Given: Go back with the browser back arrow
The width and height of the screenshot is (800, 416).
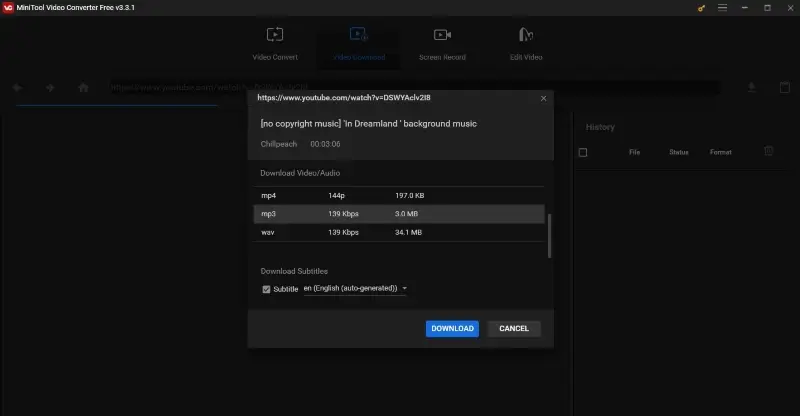Looking at the screenshot, I should (17, 88).
